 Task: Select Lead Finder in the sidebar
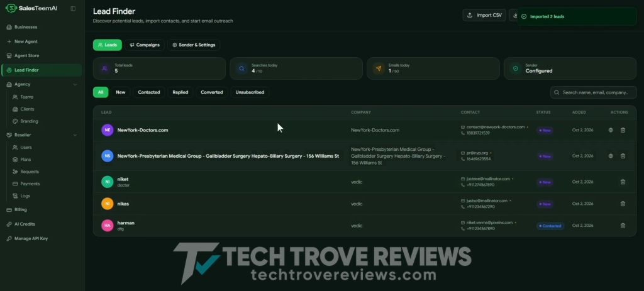41,70
